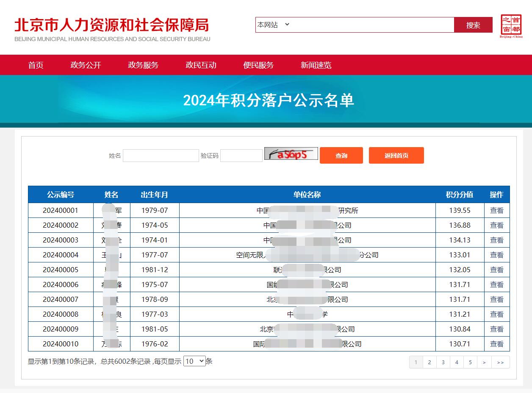The width and height of the screenshot is (532, 393).
Task: Click 查看 for record 202400005
Action: pos(497,270)
